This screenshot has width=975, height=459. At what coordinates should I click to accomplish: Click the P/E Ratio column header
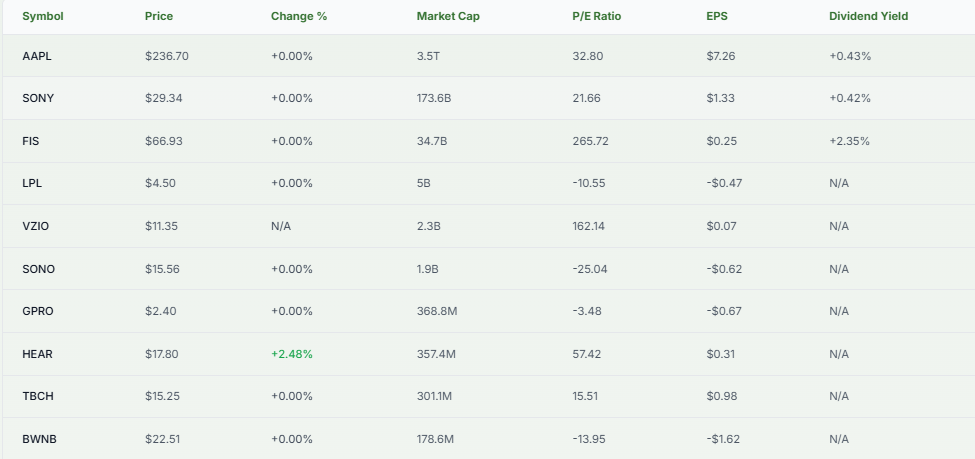[x=596, y=16]
